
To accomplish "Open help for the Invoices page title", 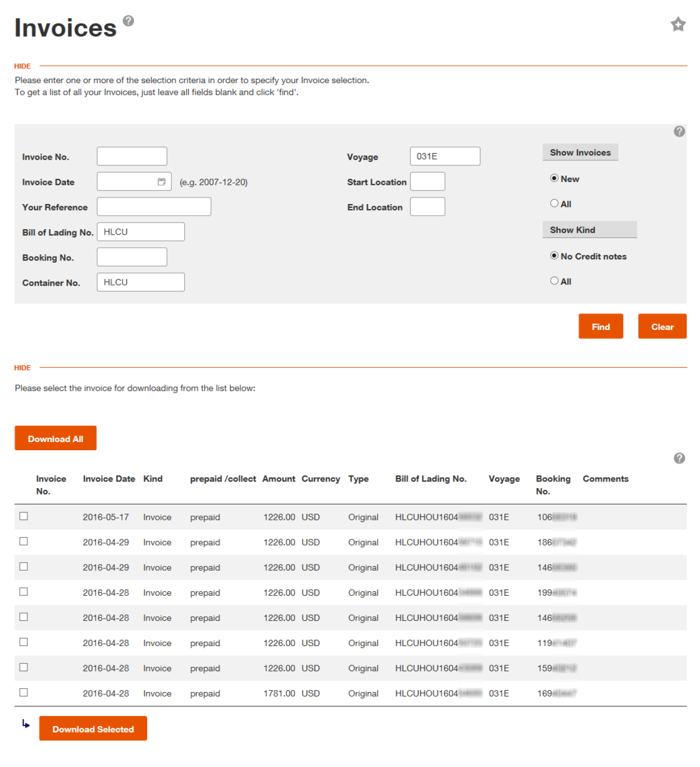I will [127, 21].
